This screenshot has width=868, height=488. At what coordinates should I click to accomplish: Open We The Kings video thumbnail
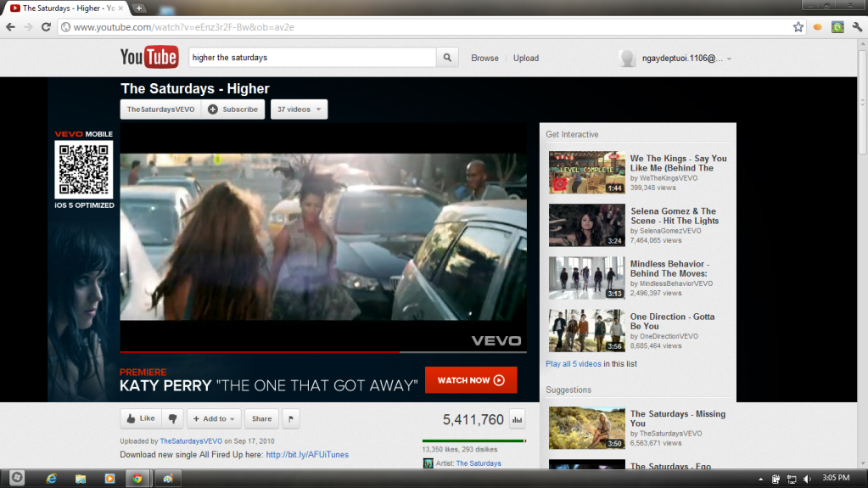(x=587, y=172)
